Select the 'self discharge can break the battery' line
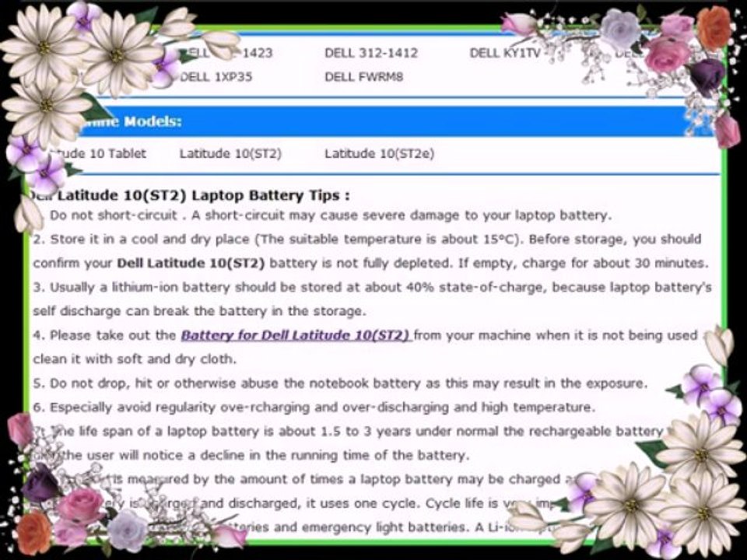Image resolution: width=747 pixels, height=560 pixels. (200, 311)
